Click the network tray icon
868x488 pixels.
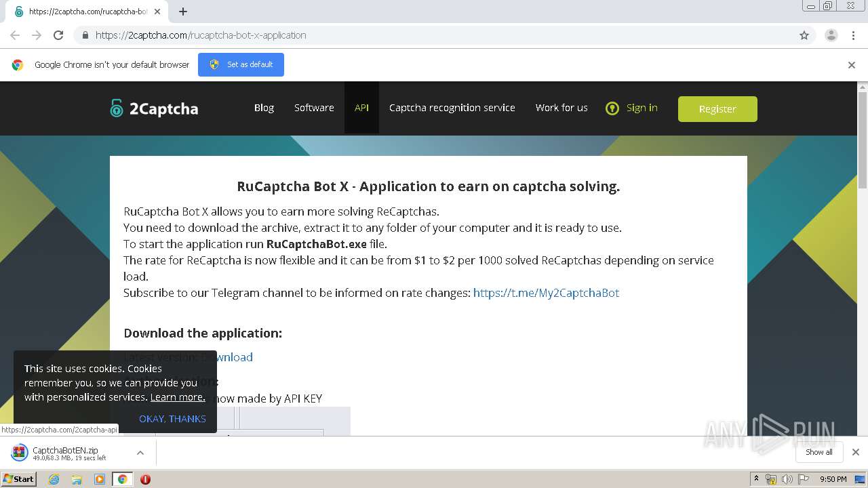771,479
